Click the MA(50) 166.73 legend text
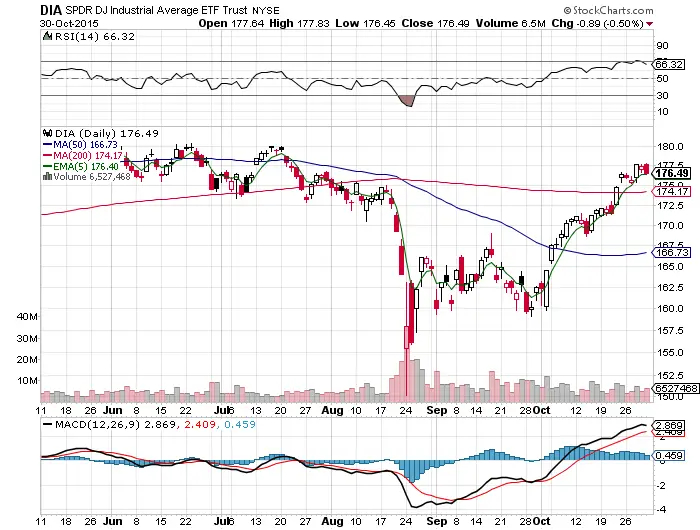 85,145
